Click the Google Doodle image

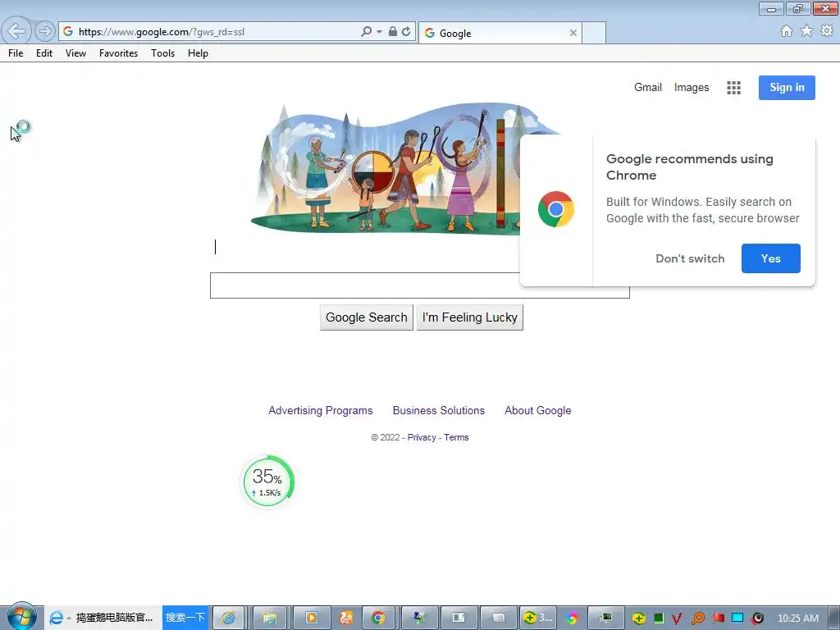pyautogui.click(x=386, y=169)
